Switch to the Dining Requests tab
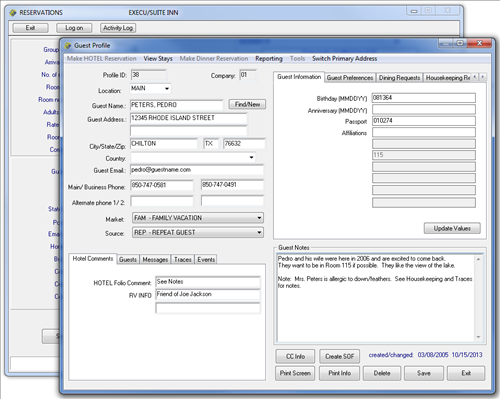Image resolution: width=500 pixels, height=399 pixels. point(399,78)
